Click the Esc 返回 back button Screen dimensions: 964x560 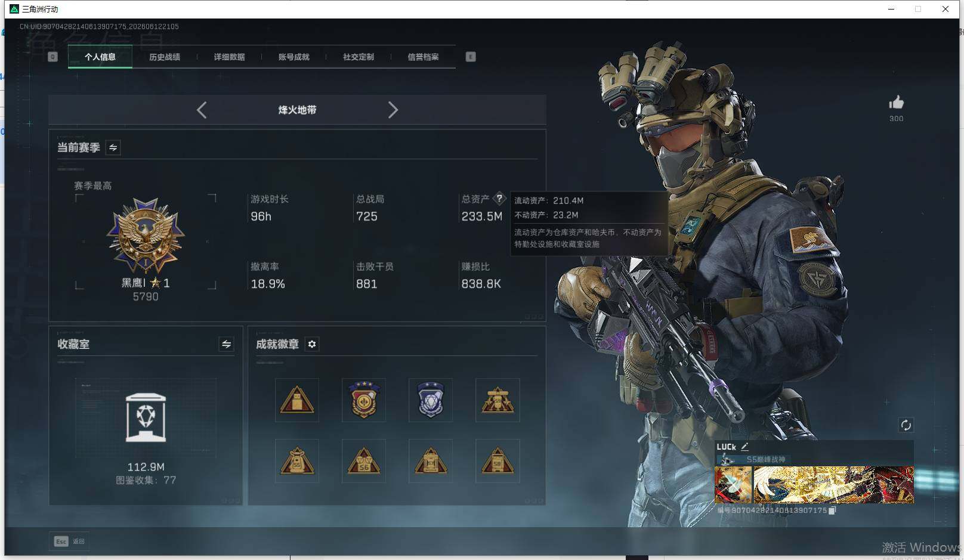[x=69, y=542]
